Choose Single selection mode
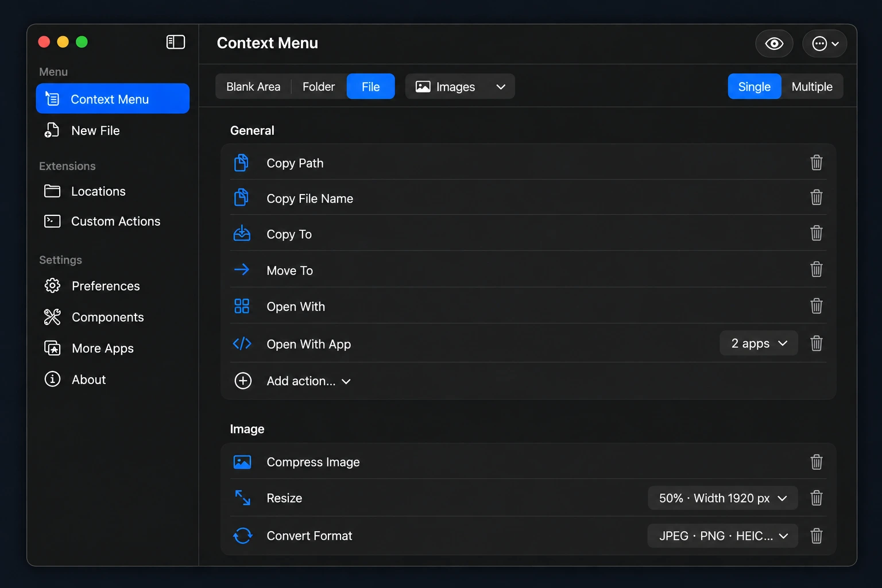The image size is (882, 588). point(755,87)
